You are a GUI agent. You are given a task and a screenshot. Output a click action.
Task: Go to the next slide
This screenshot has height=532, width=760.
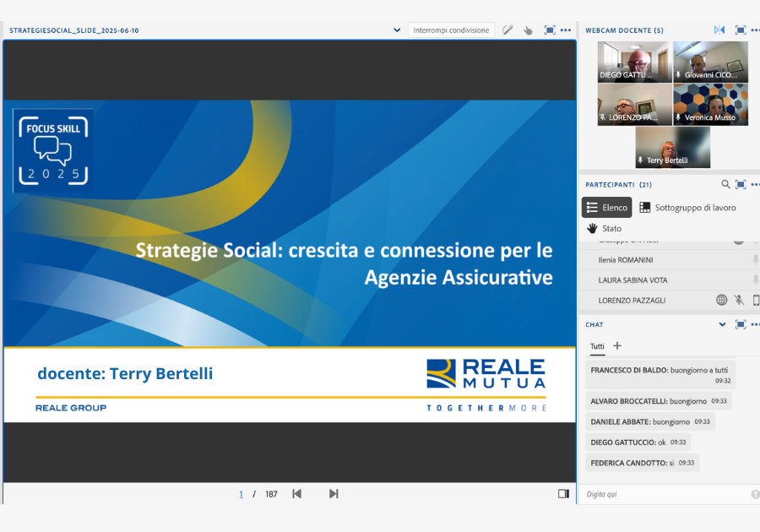[334, 494]
